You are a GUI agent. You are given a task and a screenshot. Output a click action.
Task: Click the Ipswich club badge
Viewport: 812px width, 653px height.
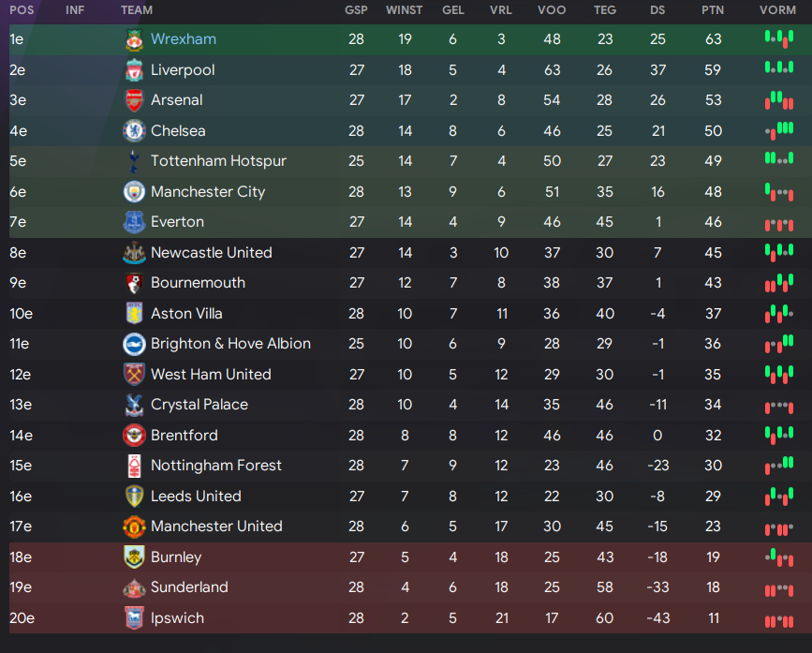tap(134, 617)
